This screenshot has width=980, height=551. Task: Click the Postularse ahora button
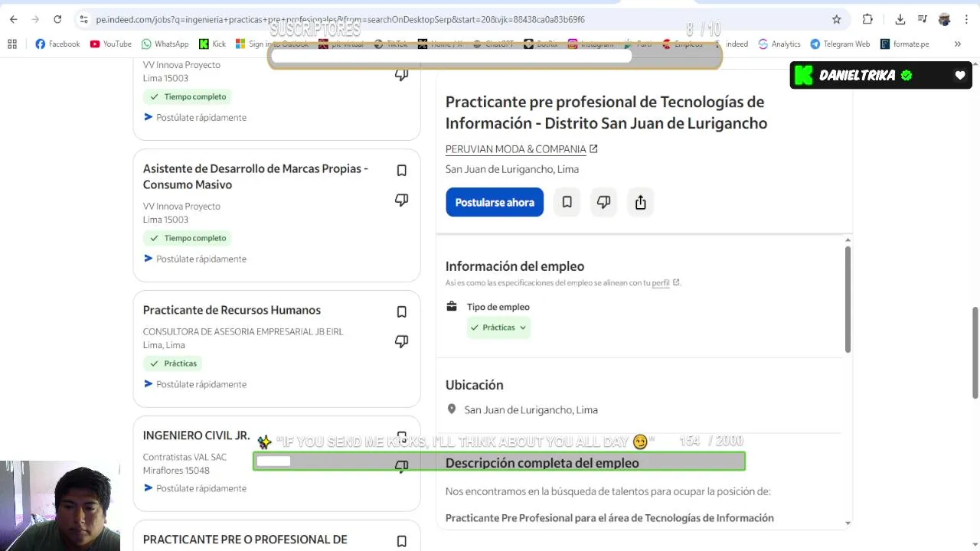click(495, 202)
